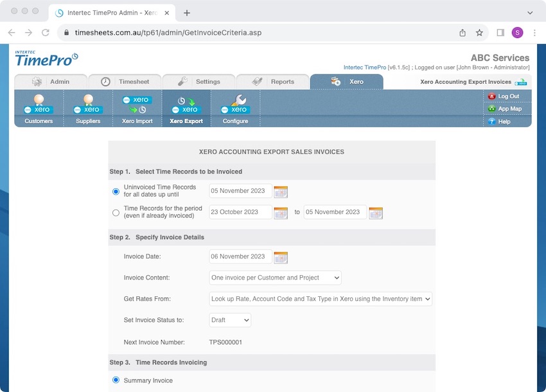Click the period end date field
This screenshot has height=392, width=546.
335,212
